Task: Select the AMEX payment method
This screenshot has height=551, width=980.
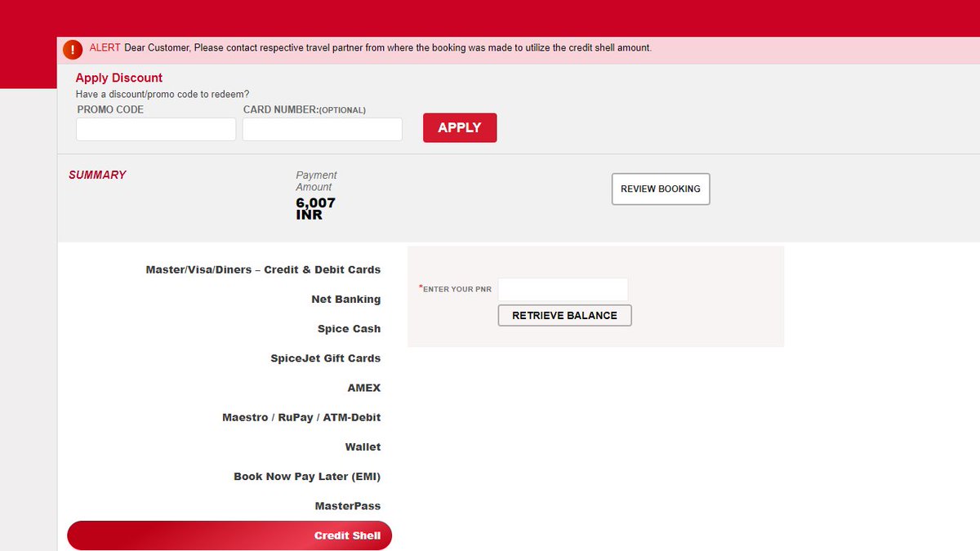Action: [x=364, y=388]
